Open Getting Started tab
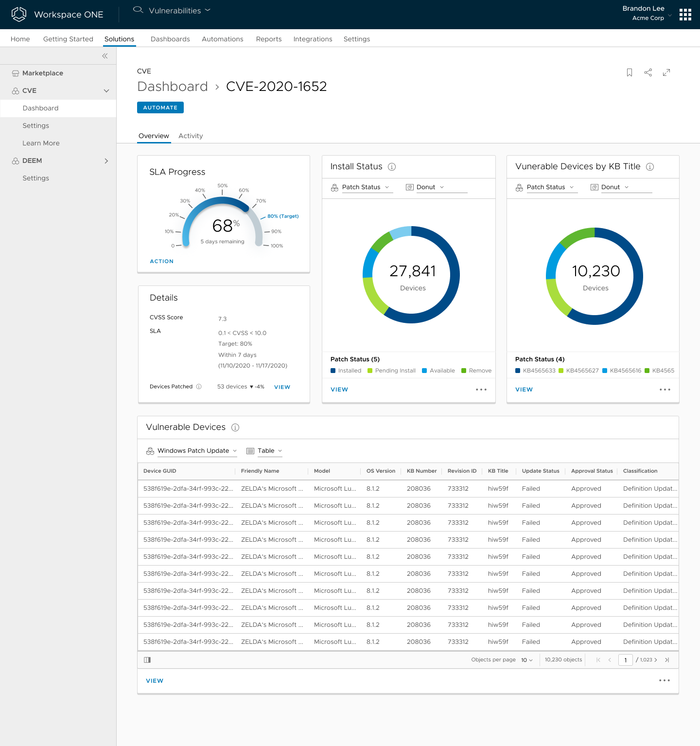The width and height of the screenshot is (700, 746). tap(68, 39)
